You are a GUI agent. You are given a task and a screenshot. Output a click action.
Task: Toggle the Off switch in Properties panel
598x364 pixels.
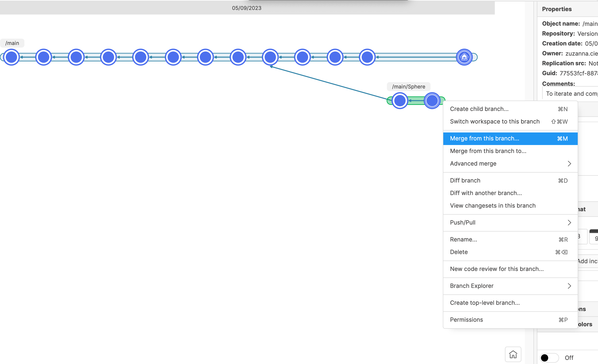549,358
